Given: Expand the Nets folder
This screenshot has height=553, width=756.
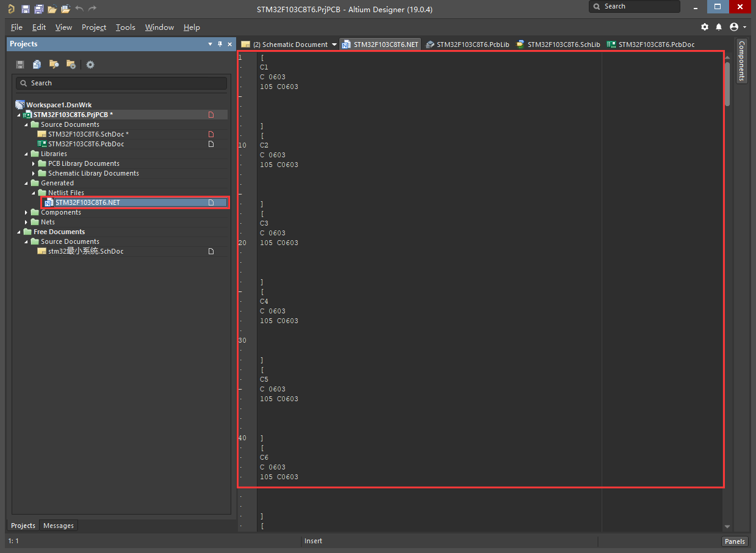Looking at the screenshot, I should (26, 222).
